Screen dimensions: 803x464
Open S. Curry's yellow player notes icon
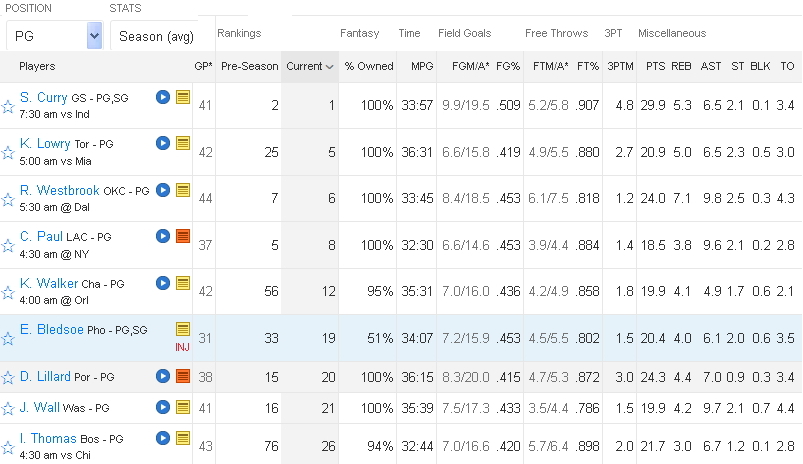[x=183, y=97]
